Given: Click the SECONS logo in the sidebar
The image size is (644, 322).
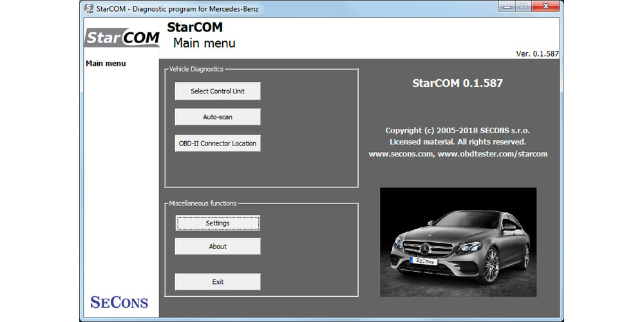Looking at the screenshot, I should (119, 302).
